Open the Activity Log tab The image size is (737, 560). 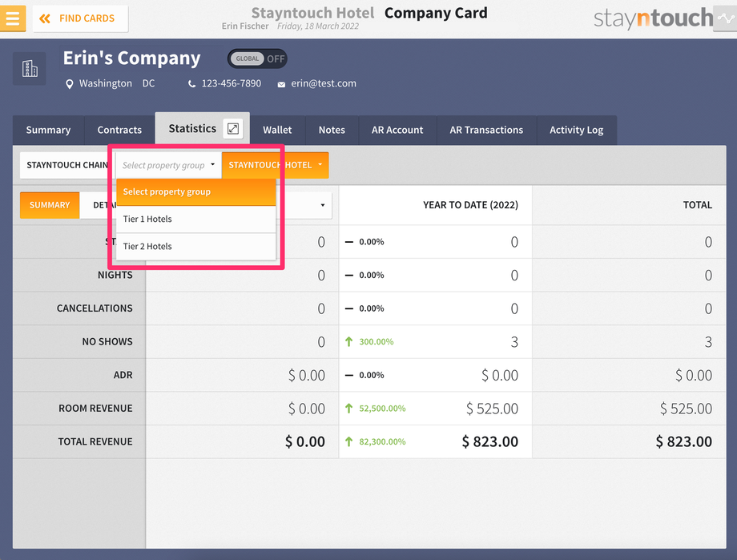pos(577,131)
